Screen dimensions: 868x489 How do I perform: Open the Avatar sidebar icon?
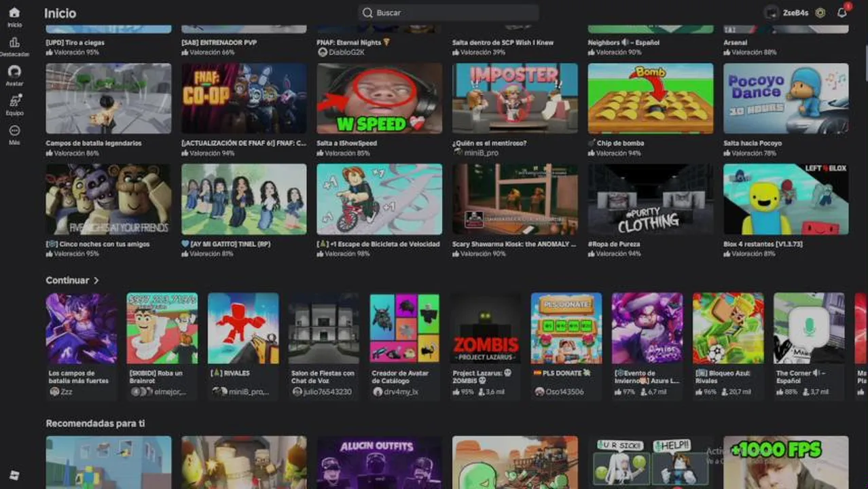click(x=14, y=71)
